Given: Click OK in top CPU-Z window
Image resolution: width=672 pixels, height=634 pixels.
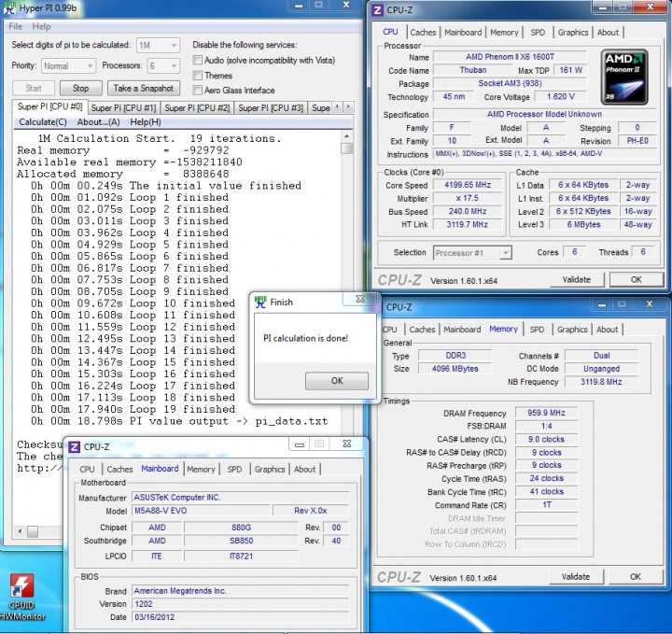Looking at the screenshot, I should 636,280.
